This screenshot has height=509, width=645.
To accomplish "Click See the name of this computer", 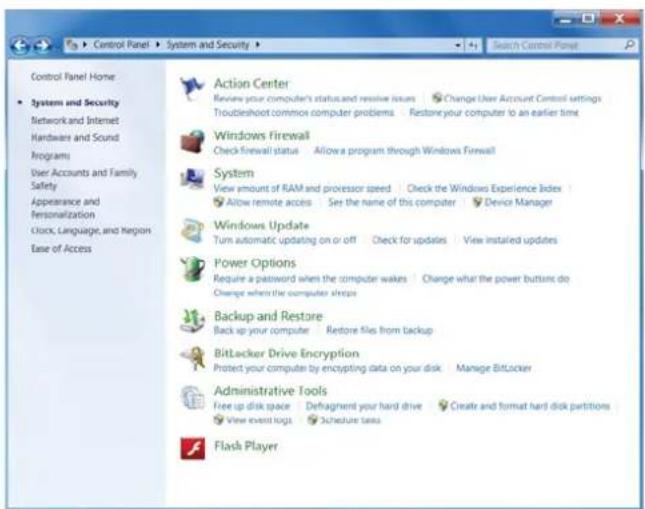I will [392, 202].
